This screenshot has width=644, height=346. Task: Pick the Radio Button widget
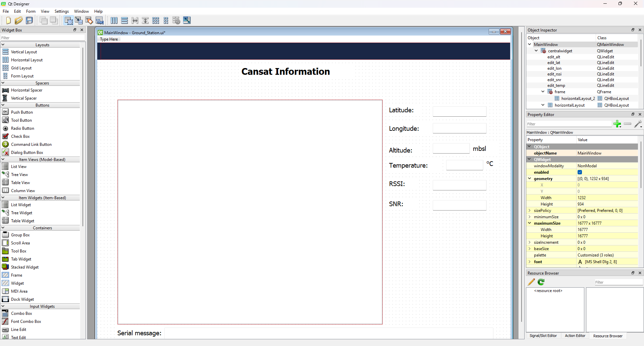click(22, 128)
